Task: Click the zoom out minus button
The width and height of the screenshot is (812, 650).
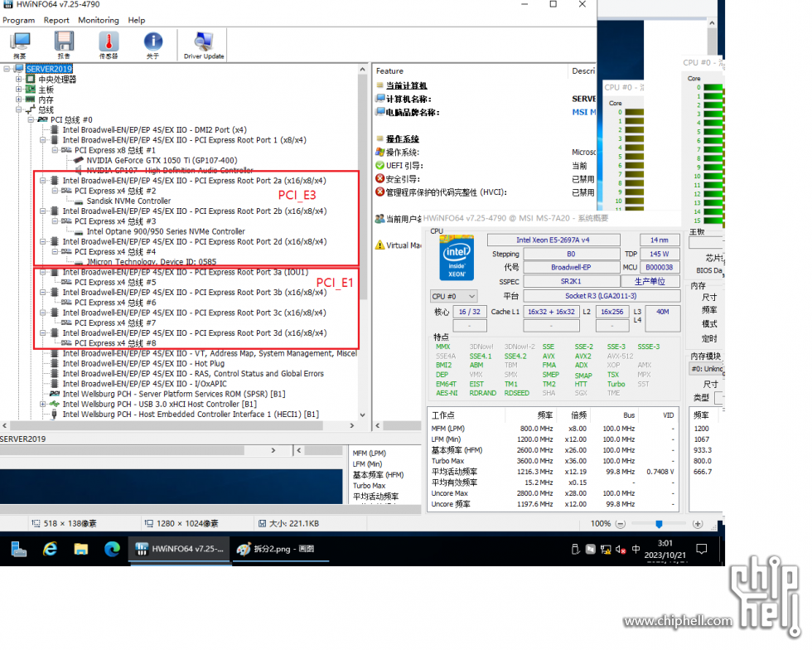Action: 620,524
